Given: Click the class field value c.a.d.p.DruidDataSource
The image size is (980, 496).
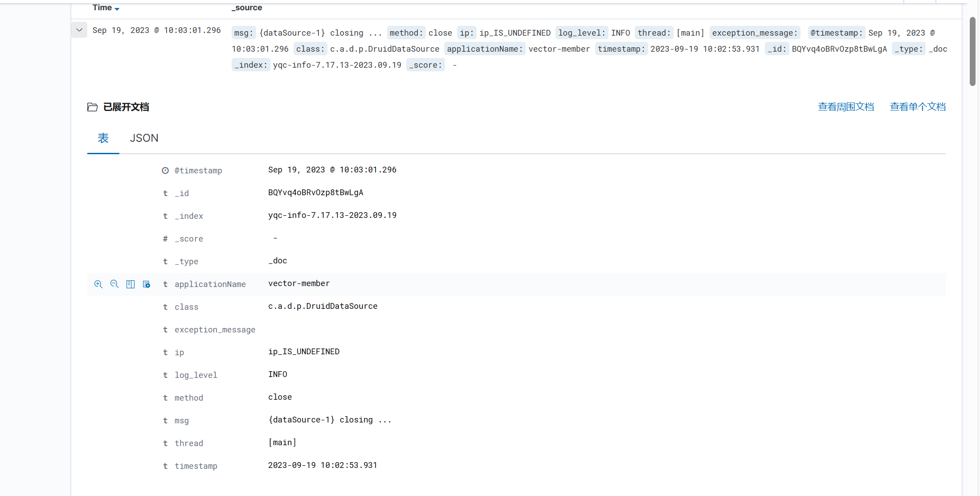Looking at the screenshot, I should point(323,306).
